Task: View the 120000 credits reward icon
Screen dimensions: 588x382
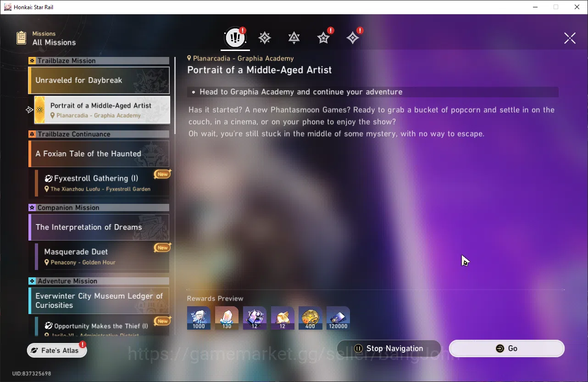Action: [338, 318]
